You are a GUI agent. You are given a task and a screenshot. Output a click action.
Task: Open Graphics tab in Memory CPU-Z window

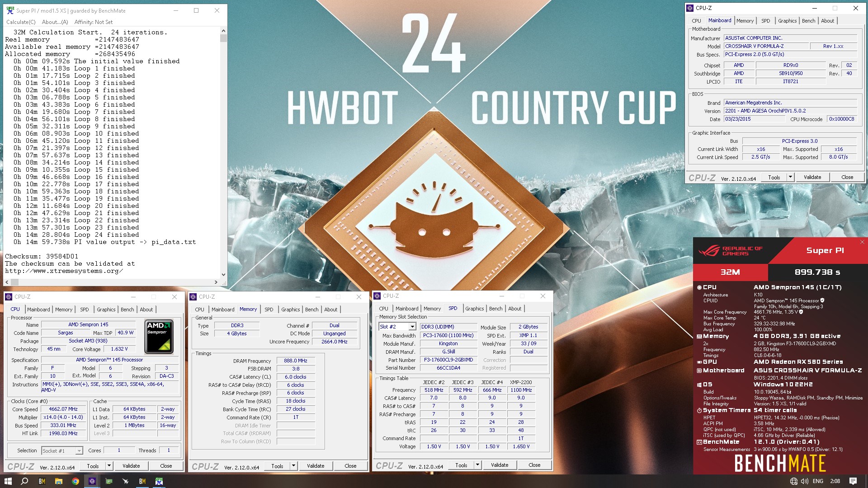[290, 310]
